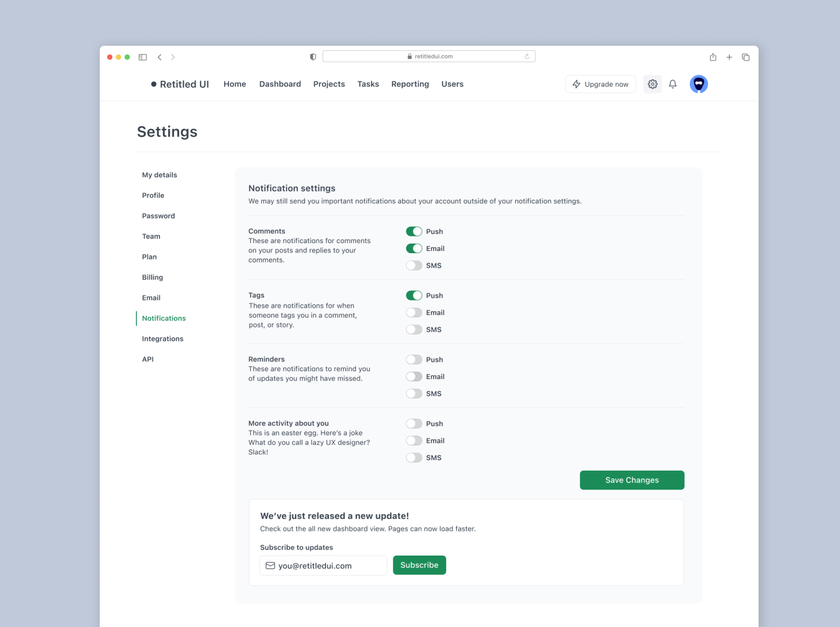840x627 pixels.
Task: Click the Save Changes button
Action: 632,479
